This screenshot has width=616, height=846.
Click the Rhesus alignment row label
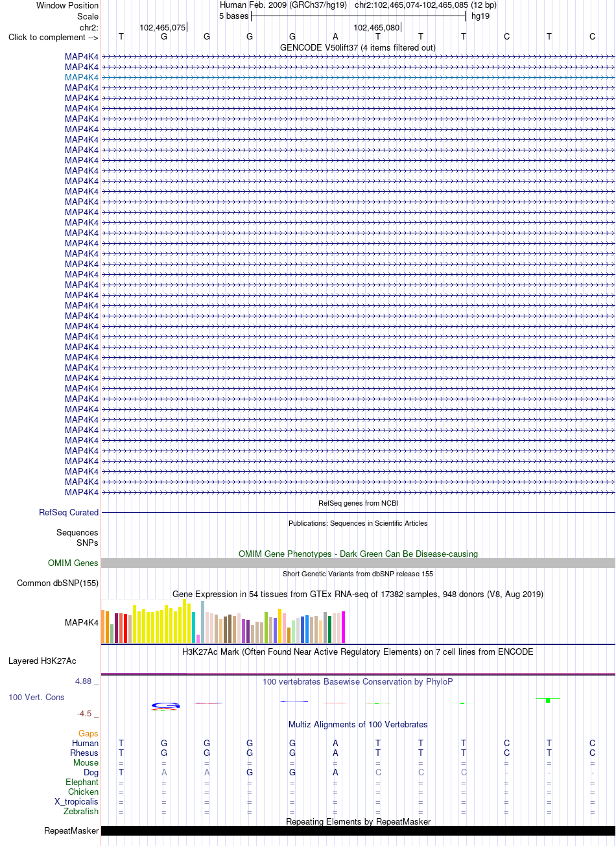tap(84, 753)
